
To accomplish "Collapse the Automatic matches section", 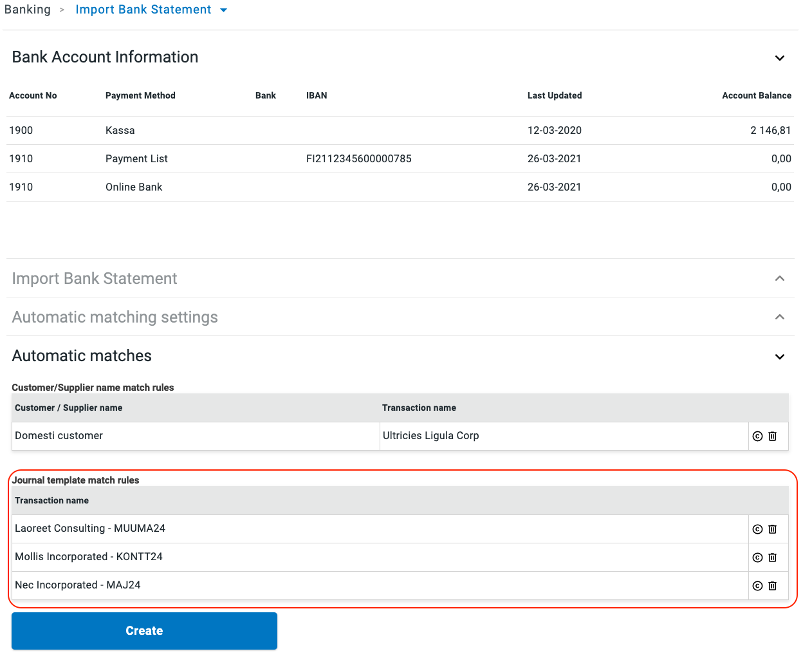I will [779, 357].
